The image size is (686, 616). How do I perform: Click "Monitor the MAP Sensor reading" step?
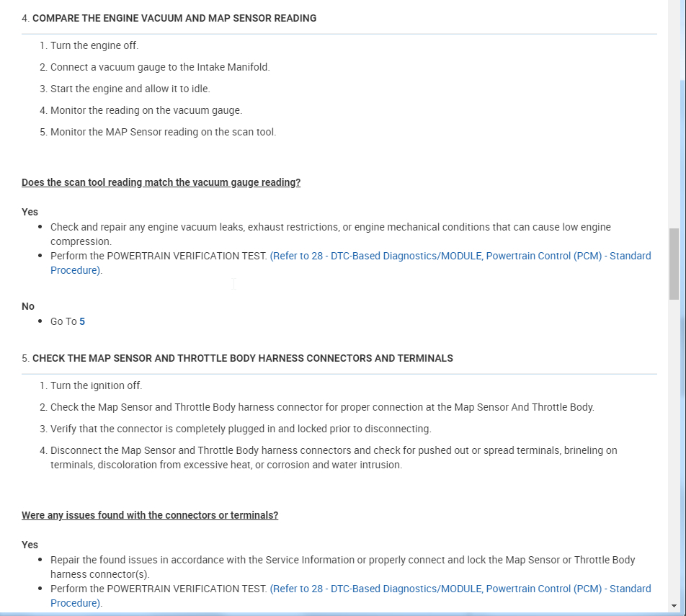(x=163, y=132)
